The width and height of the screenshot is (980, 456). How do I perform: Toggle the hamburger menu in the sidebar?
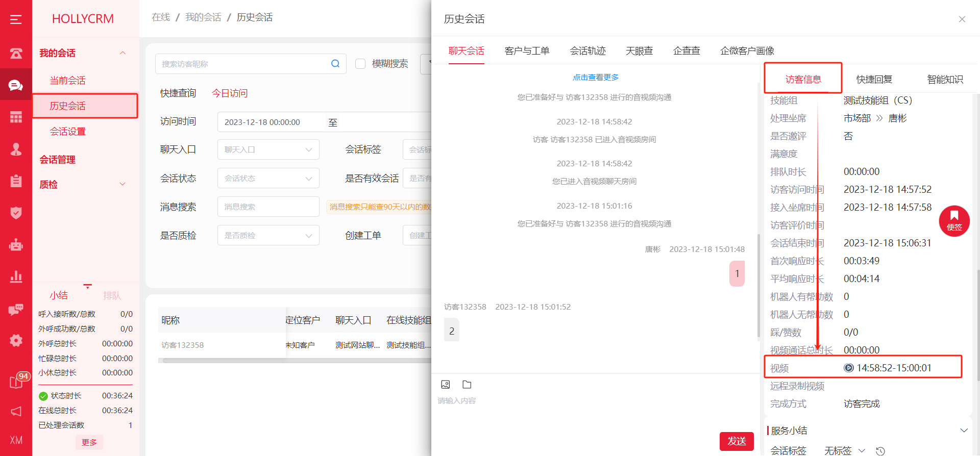16,19
